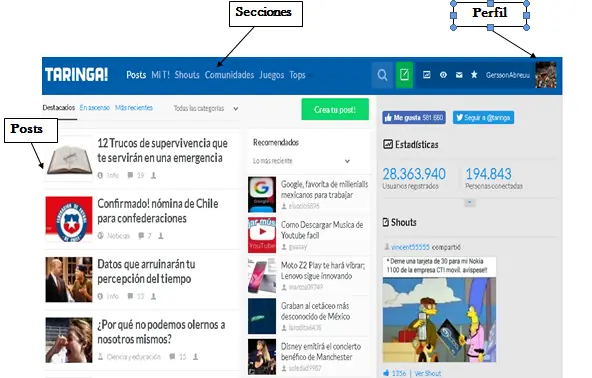Switch to the En ascenso tab
Screen dimensions: 592x378
[x=95, y=108]
